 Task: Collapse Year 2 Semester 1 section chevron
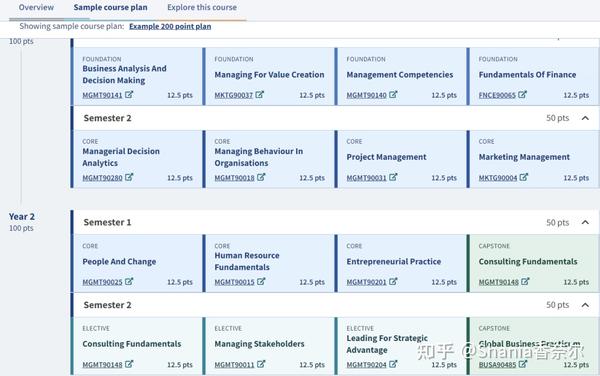(x=585, y=222)
